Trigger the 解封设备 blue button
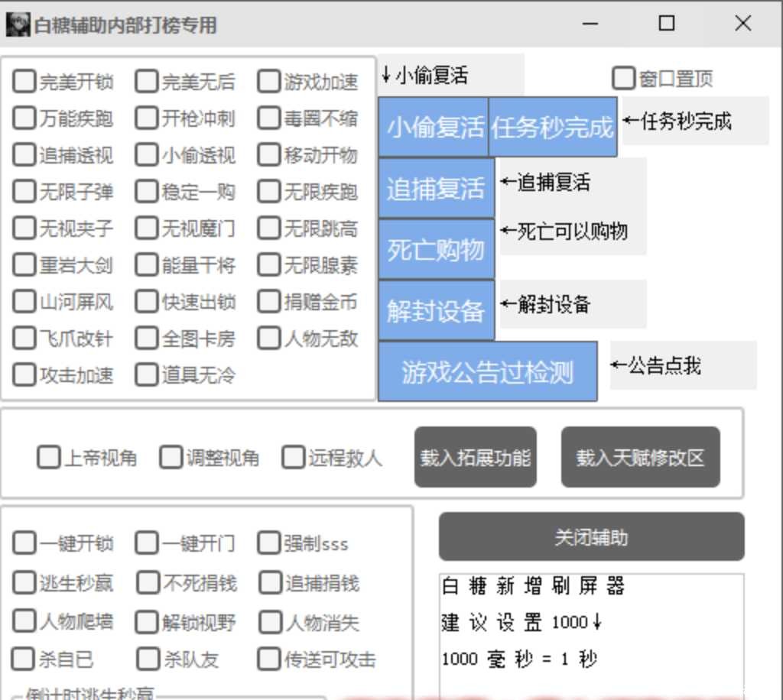Screen dimensions: 783x700 point(437,310)
